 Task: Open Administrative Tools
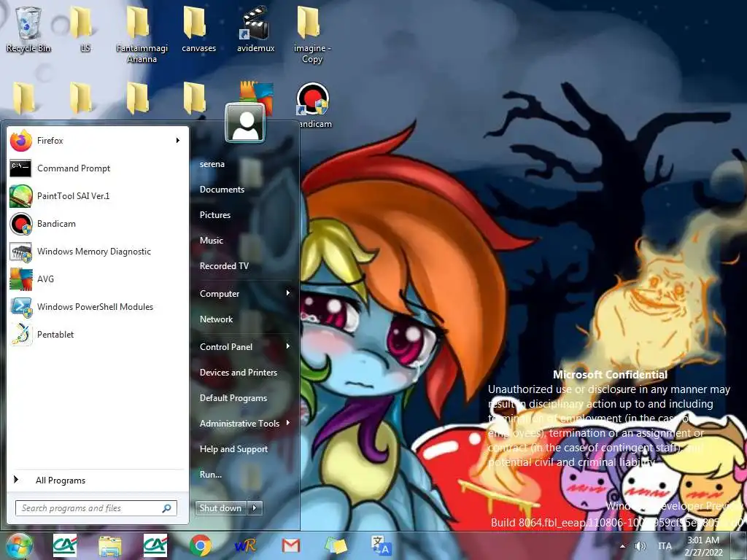[x=239, y=424]
